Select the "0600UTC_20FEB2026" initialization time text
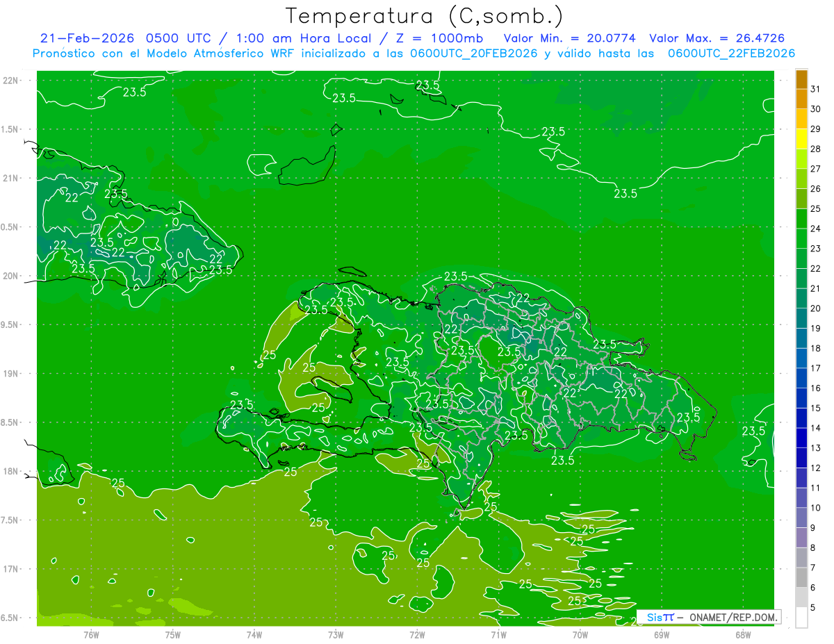 474,53
